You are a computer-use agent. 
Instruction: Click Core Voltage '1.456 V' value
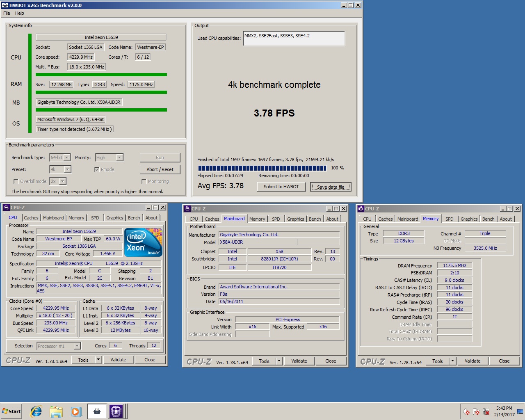pyautogui.click(x=107, y=253)
